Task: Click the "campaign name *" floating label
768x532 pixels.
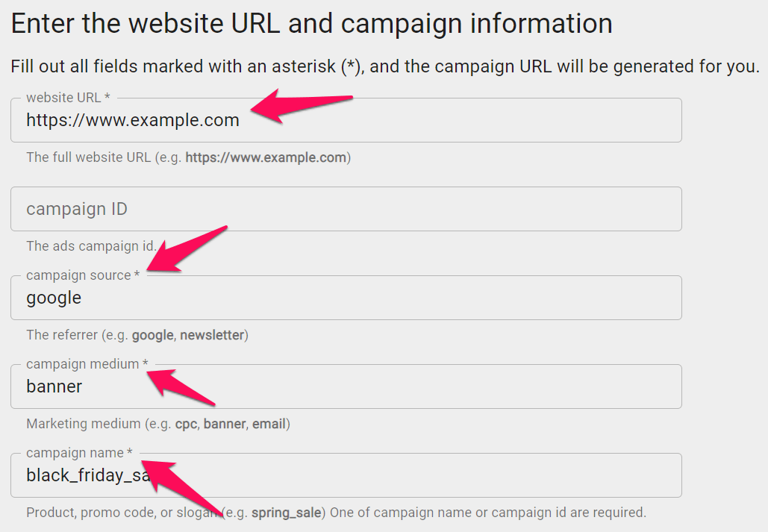Action: [x=79, y=453]
